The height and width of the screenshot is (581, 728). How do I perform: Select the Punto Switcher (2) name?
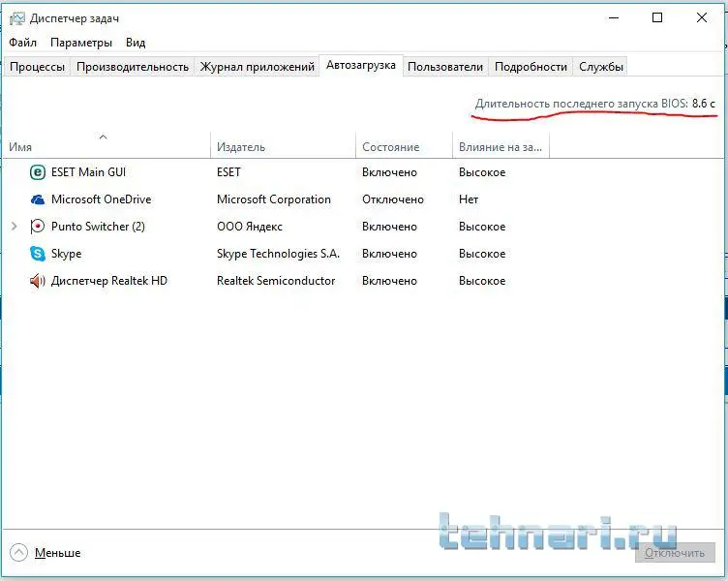tap(98, 227)
